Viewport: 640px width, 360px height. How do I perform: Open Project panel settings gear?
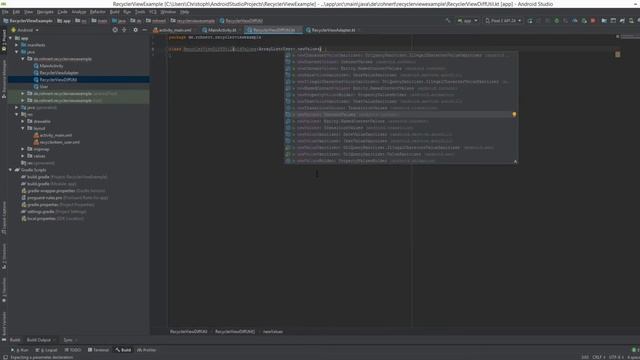click(136, 30)
